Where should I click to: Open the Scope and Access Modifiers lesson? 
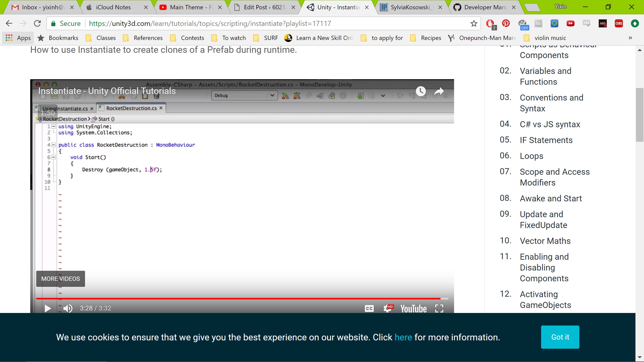click(x=554, y=177)
